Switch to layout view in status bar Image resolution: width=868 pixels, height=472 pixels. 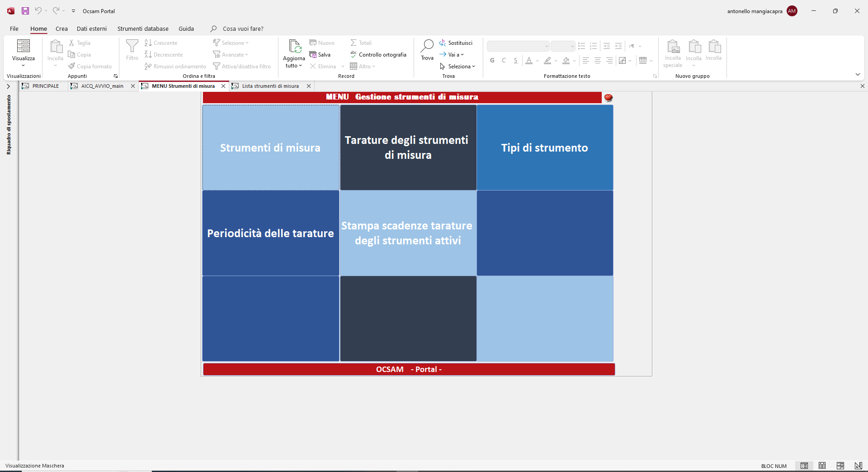point(840,466)
